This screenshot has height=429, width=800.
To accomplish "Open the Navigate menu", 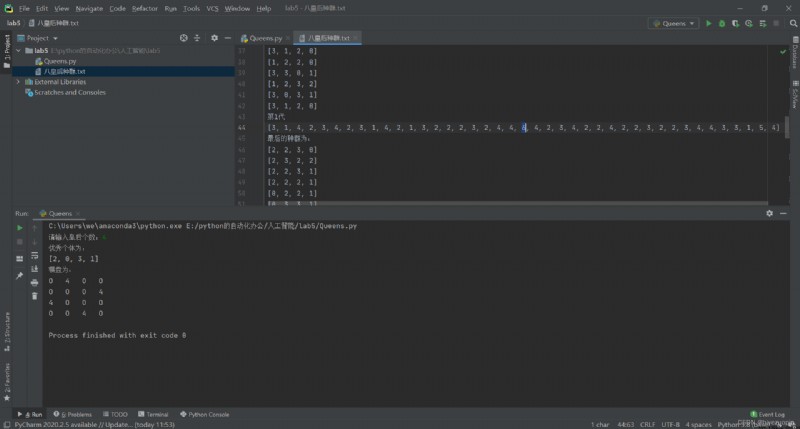I will (89, 9).
